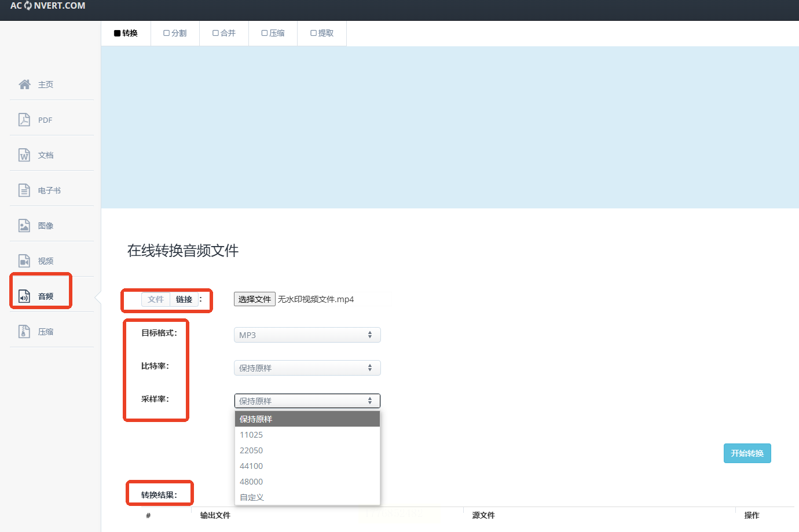Choose 22050 sample rate option
799x532 pixels.
pos(307,450)
